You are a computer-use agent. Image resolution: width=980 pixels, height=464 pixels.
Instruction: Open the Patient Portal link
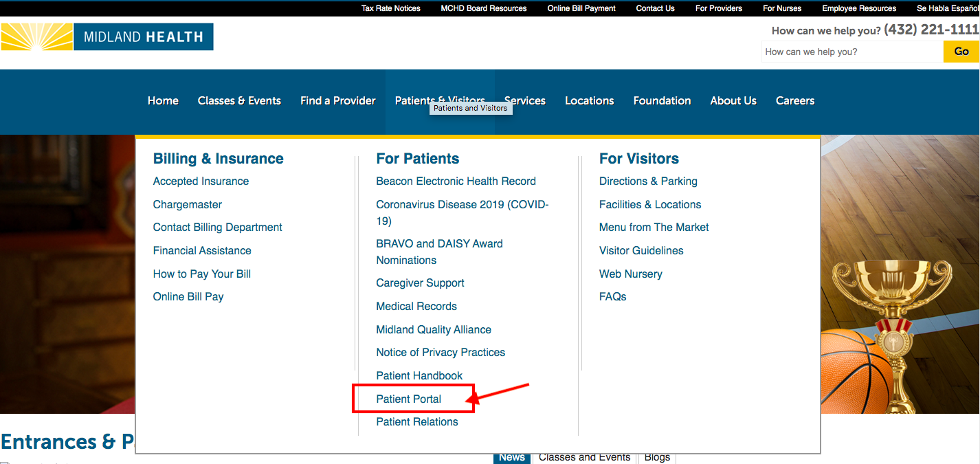tap(409, 399)
